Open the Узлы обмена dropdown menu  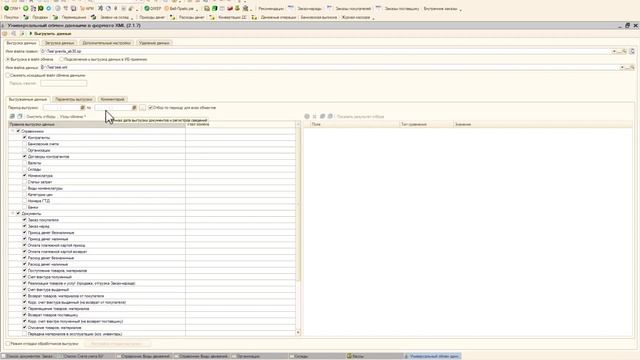(x=73, y=117)
